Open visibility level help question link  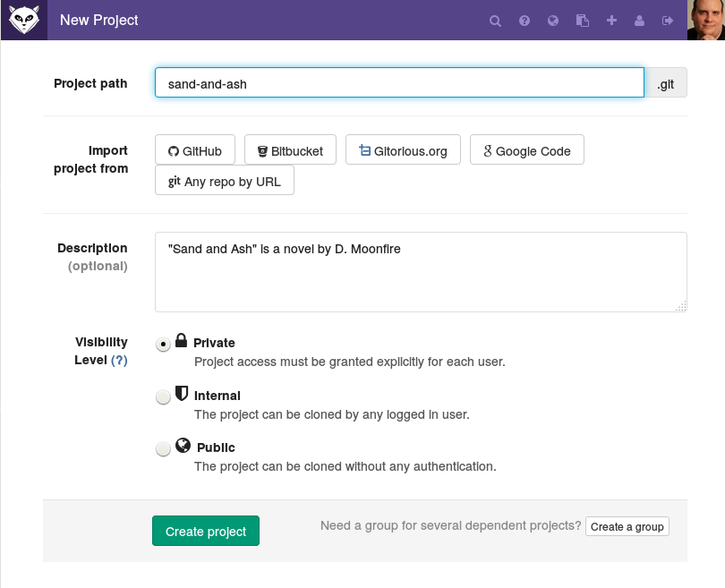click(x=119, y=360)
